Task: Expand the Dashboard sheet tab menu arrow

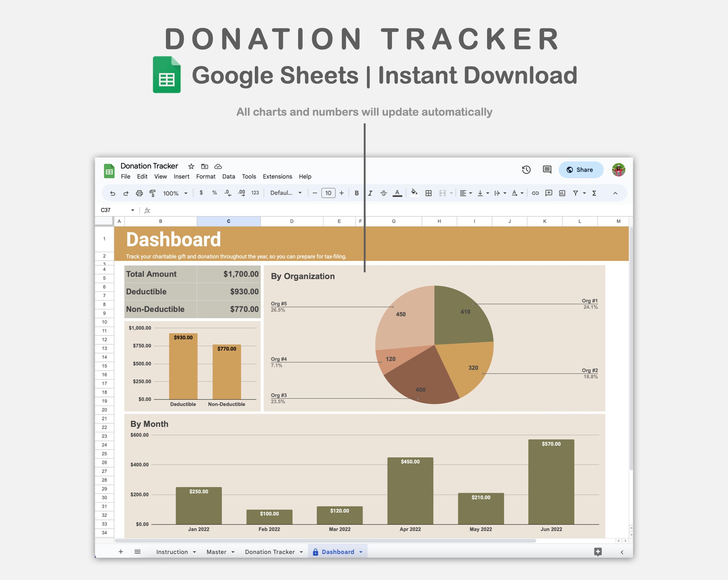Action: pyautogui.click(x=361, y=552)
